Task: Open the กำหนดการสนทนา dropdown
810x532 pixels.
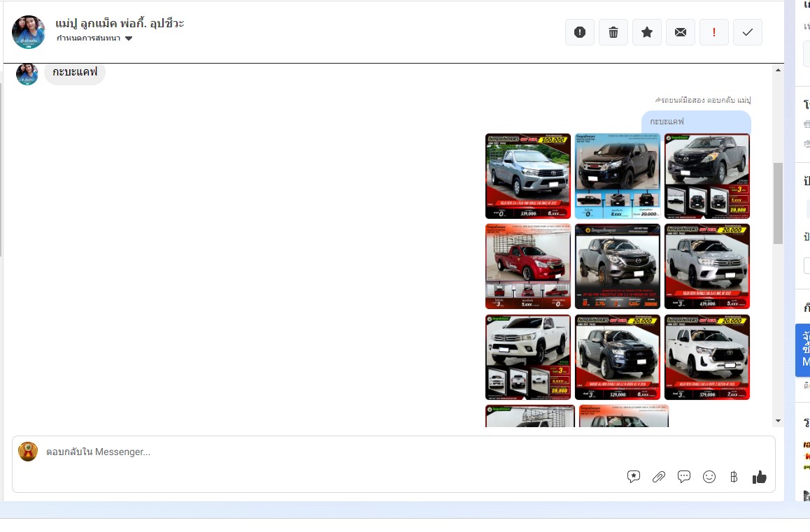Action: pos(94,38)
